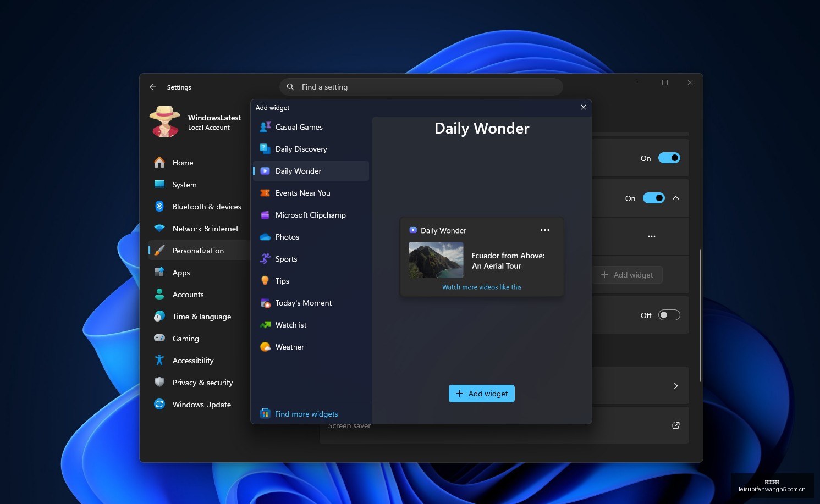This screenshot has width=820, height=504.
Task: Enable the Off toggle switch
Action: 669,315
